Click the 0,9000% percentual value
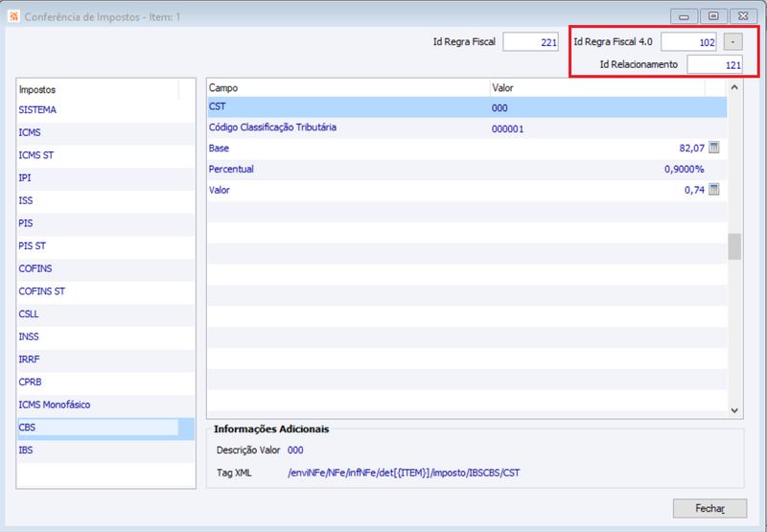This screenshot has height=532, width=767. point(684,169)
